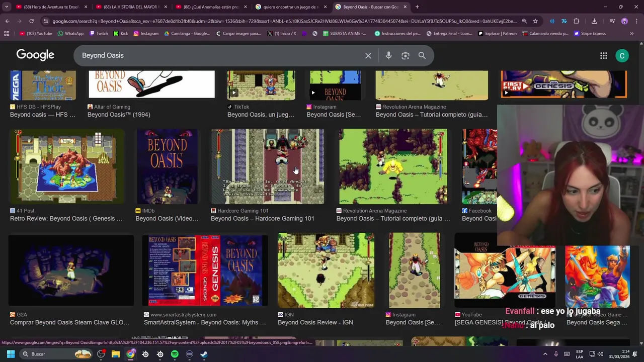Screen dimensions: 644x362
Task: Switch to Qué Anomalías están tab
Action: click(211, 7)
